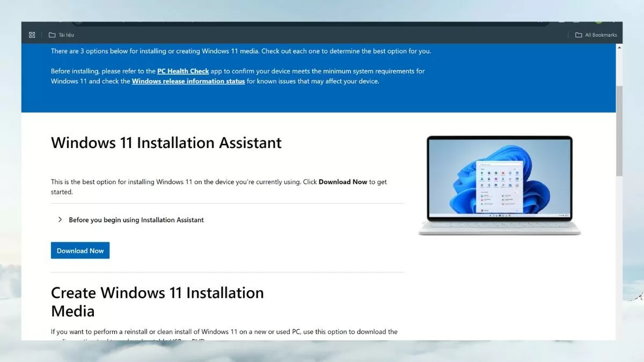Select the Create Windows 11 Installation Media heading

pyautogui.click(x=157, y=301)
